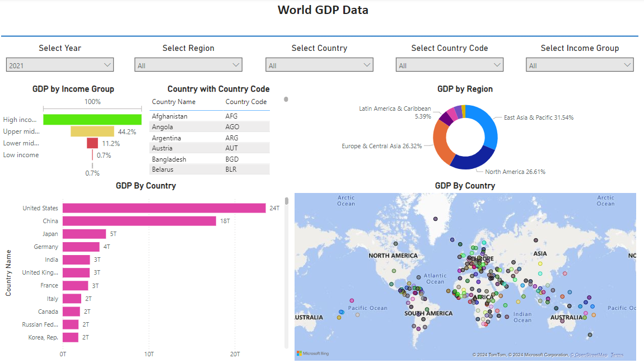This screenshot has height=363, width=644.
Task: Select the Afghanistan row in table
Action: 209,116
